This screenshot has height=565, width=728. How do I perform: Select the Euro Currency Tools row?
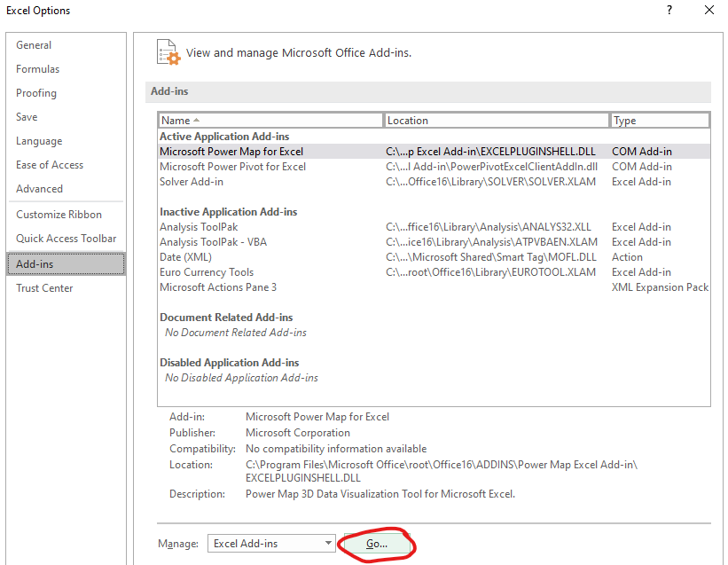point(434,272)
